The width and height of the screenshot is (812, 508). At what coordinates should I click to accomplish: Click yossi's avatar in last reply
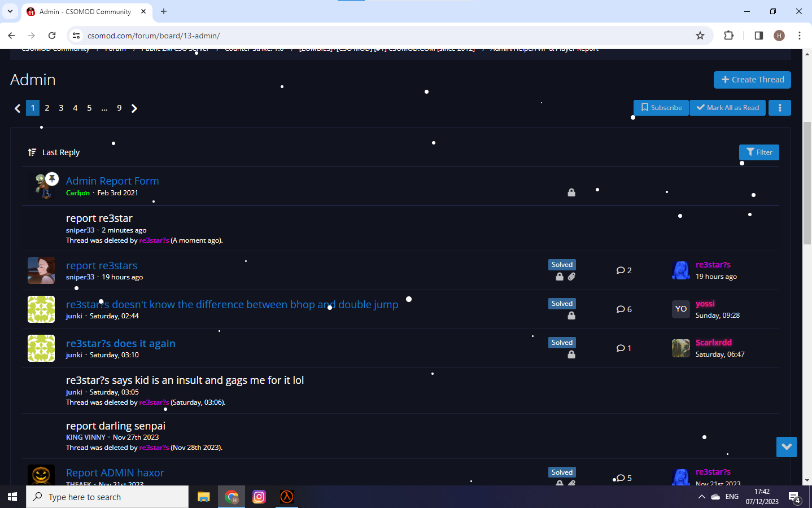pos(680,309)
